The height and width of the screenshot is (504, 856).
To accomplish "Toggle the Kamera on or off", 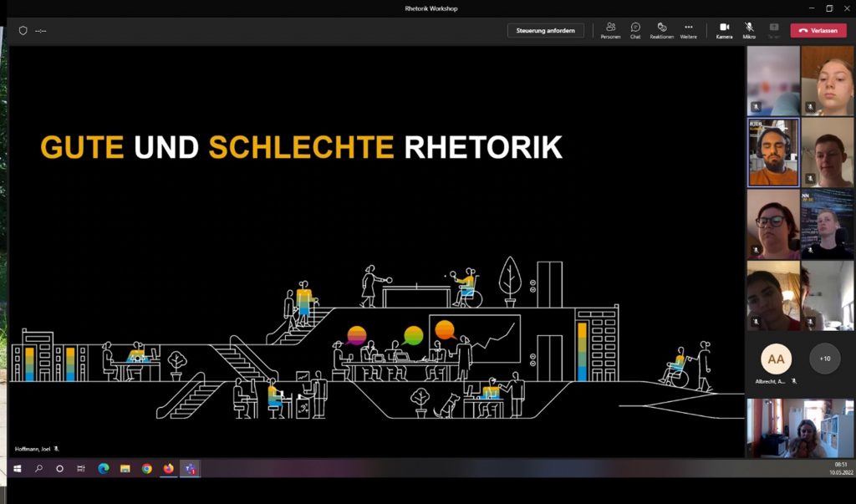I will point(724,30).
